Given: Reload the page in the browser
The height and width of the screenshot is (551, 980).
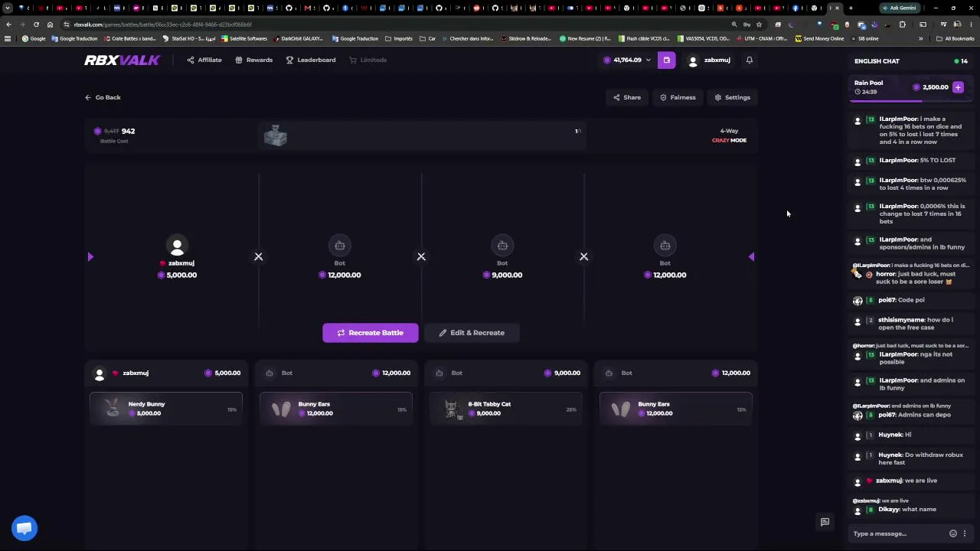Looking at the screenshot, I should (x=36, y=24).
